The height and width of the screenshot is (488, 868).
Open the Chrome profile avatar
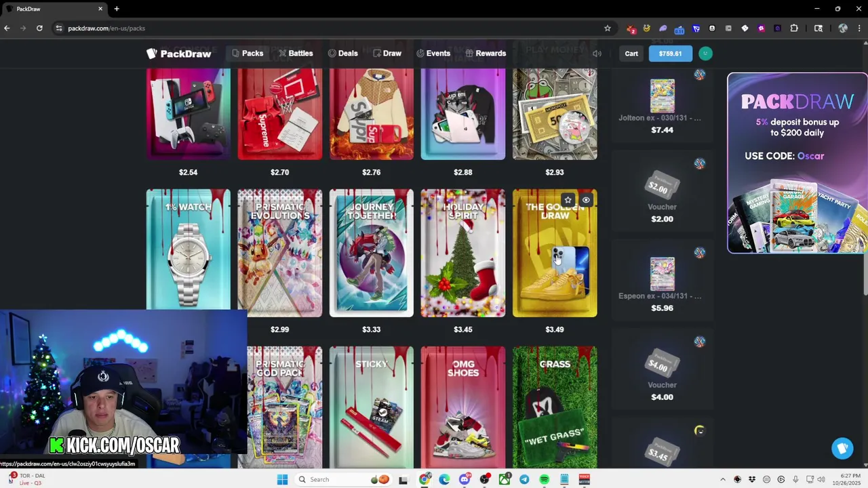843,28
